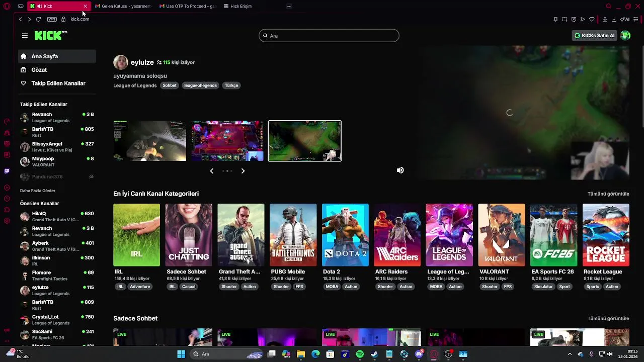Open the browser downloads icon
Viewport: 644px width, 362px height.
point(614,19)
